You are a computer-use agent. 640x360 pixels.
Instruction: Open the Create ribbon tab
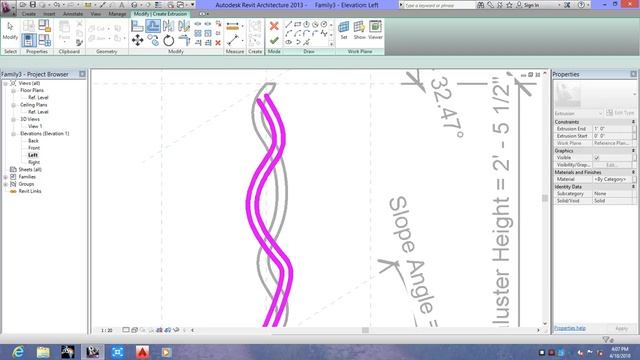29,14
